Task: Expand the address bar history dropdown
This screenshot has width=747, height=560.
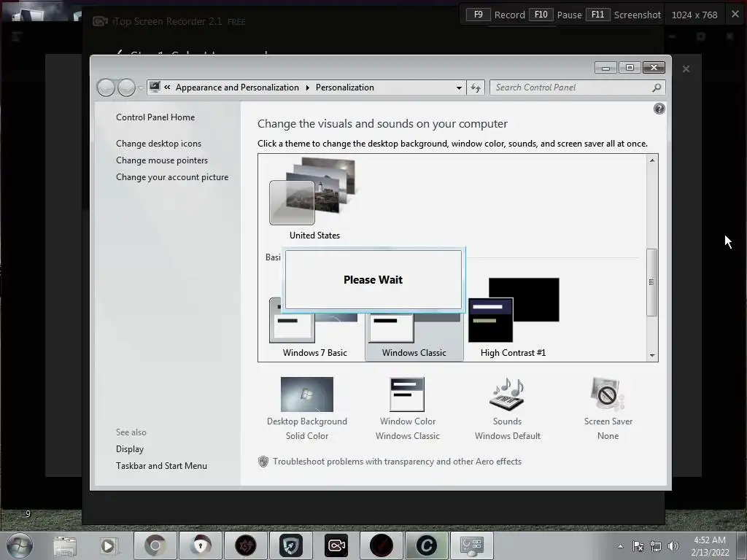Action: 459,87
